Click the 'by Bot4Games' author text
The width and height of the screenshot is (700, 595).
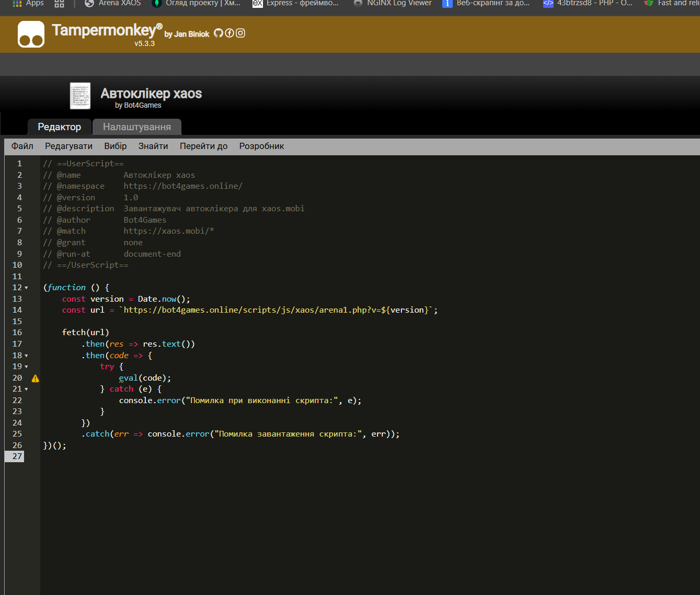pyautogui.click(x=138, y=105)
